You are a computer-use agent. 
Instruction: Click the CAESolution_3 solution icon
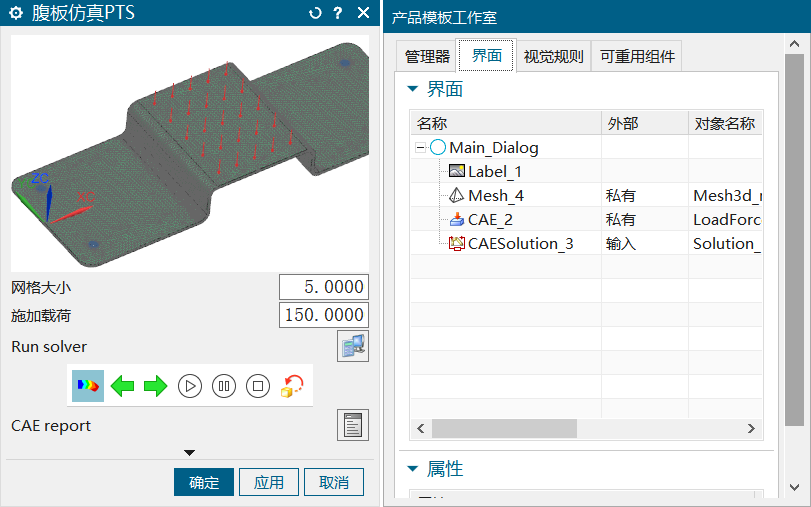click(457, 243)
